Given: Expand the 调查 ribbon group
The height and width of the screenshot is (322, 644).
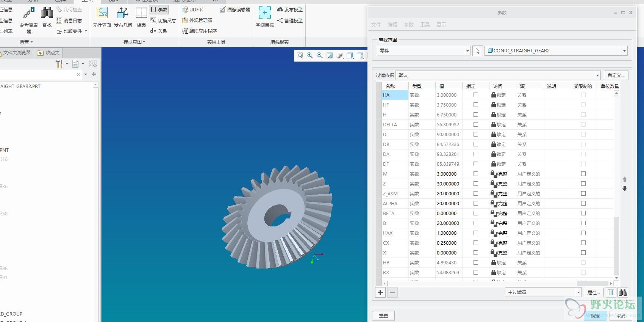Looking at the screenshot, I should [26, 42].
